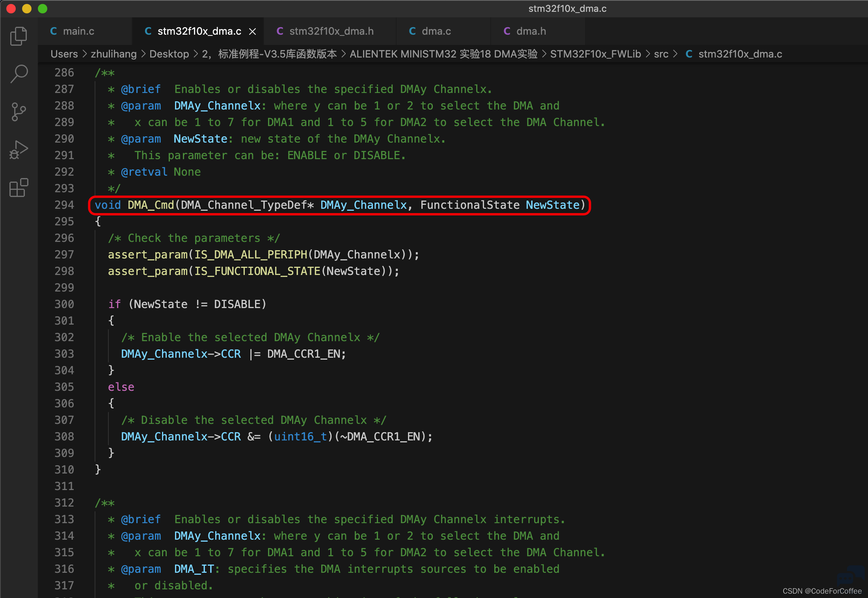Screen dimensions: 868x598
Task: Click the C icon in breadcrumb file entry
Action: coord(689,54)
